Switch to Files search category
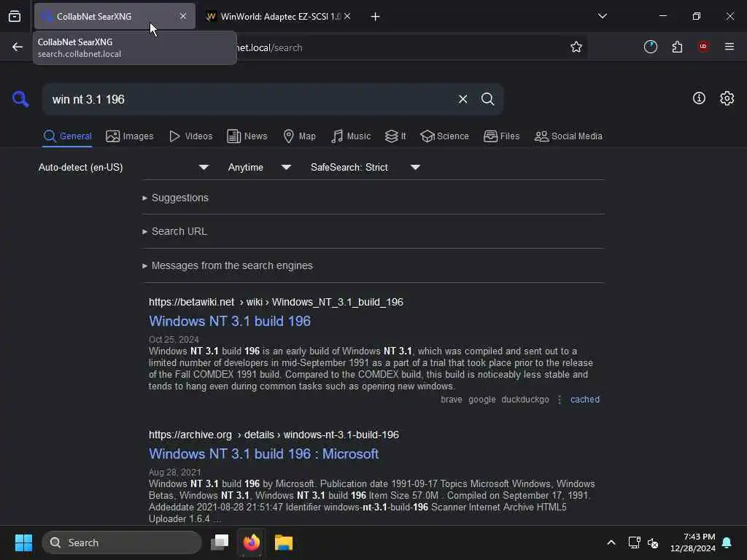This screenshot has width=747, height=560. (501, 136)
